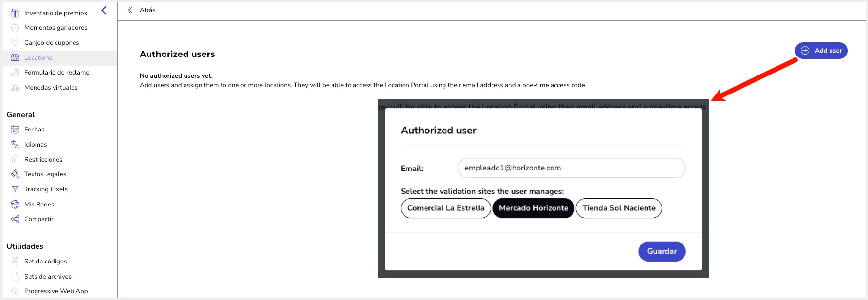Click the Monedas virtuales coins icon

(15, 88)
